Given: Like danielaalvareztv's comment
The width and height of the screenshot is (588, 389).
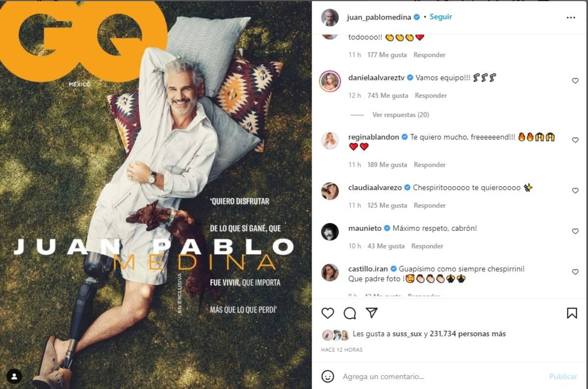Looking at the screenshot, I should click(575, 81).
